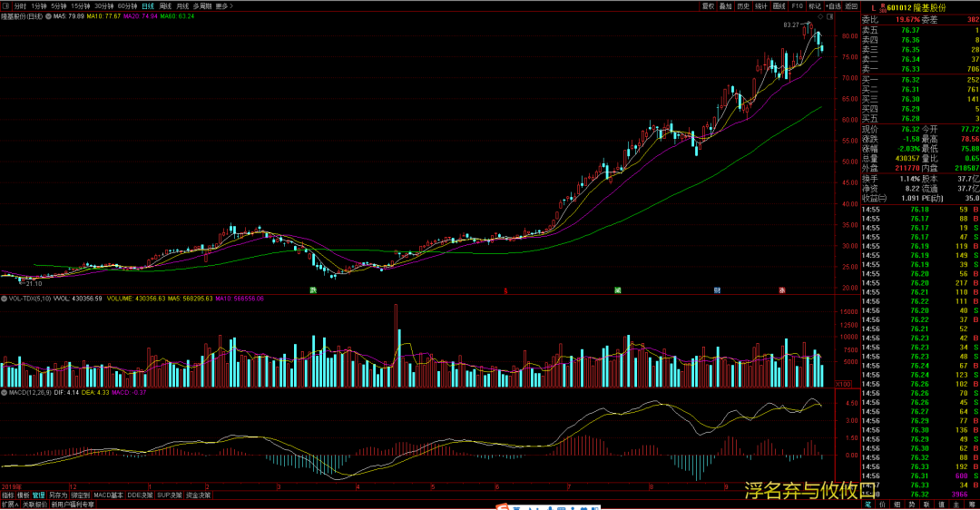Switch to 周线 weekly chart
The width and height of the screenshot is (980, 510).
(165, 5)
